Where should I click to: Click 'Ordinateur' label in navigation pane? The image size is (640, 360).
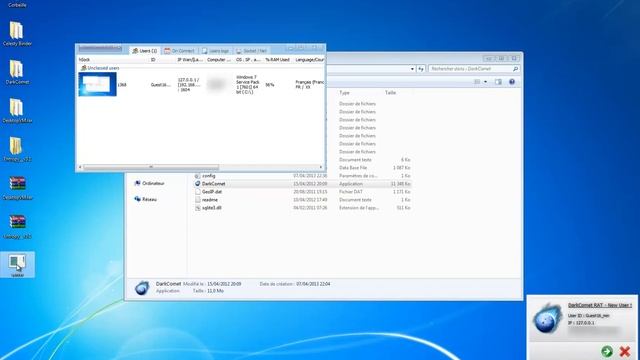coord(153,183)
